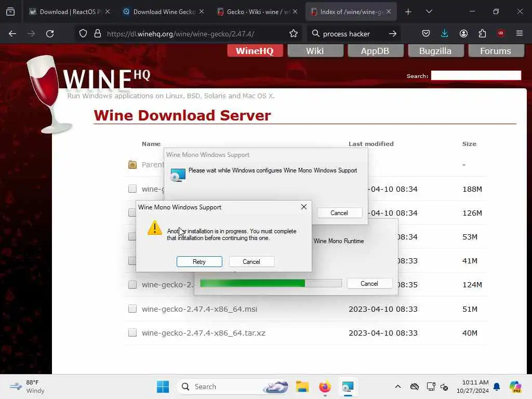
Task: Sort listing by Size header
Action: 469,144
